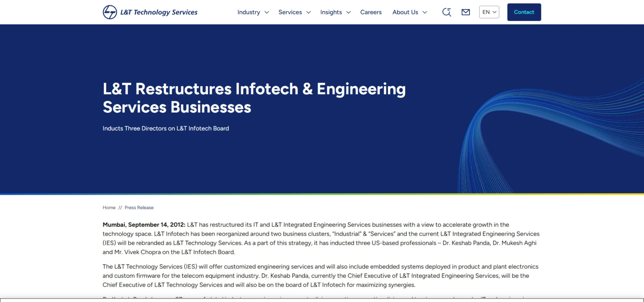This screenshot has height=302, width=644.
Task: Navigate to Home via breadcrumb
Action: coord(109,207)
